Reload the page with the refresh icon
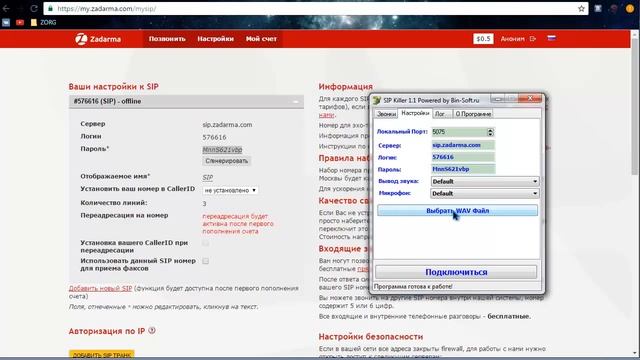 point(34,8)
